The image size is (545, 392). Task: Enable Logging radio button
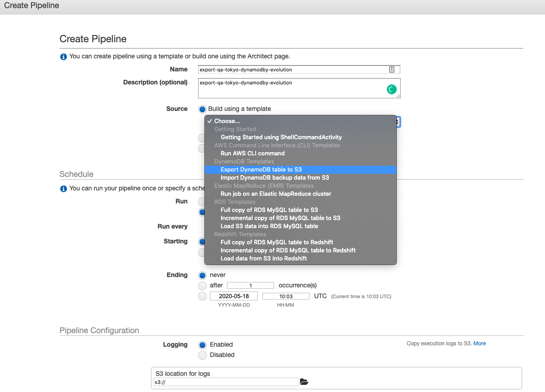[x=202, y=345]
